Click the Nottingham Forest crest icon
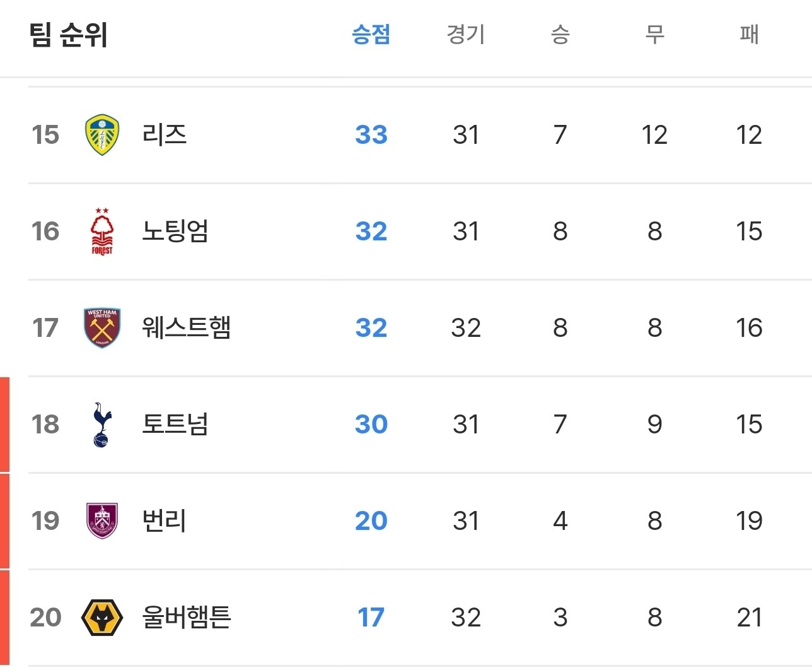 [101, 231]
